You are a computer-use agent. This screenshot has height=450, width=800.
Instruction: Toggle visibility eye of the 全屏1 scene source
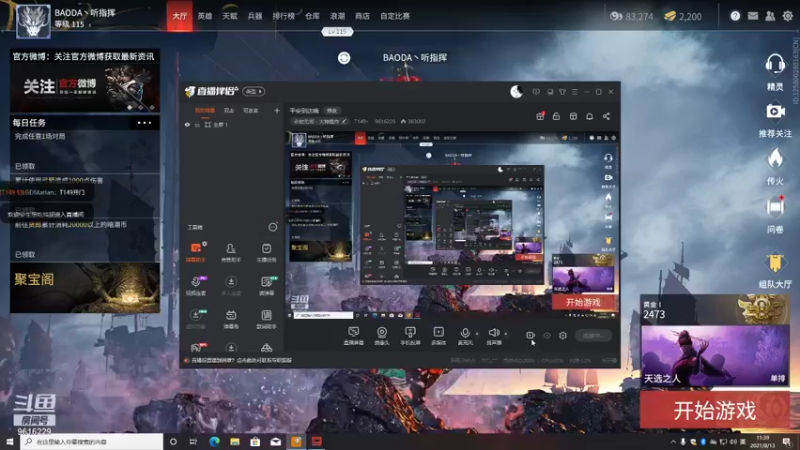click(x=187, y=124)
